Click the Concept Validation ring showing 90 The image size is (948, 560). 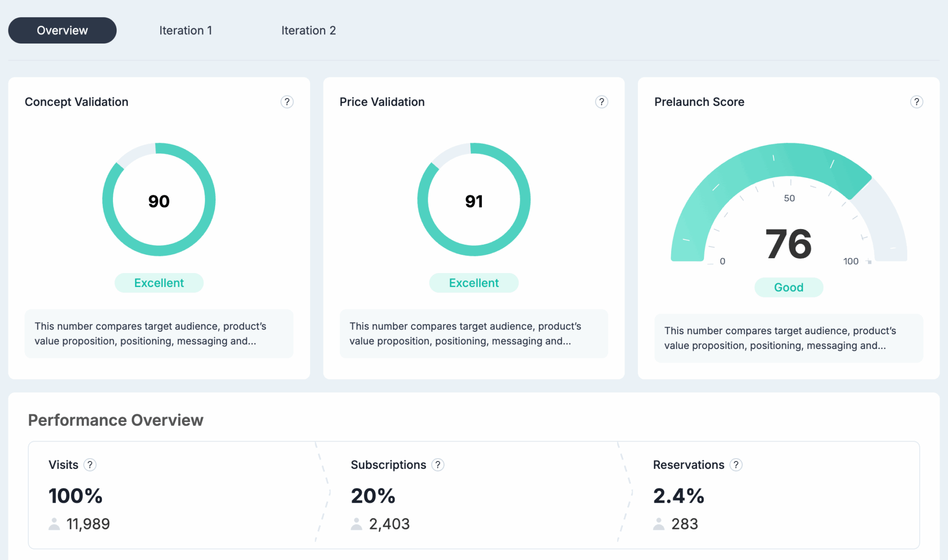coord(159,200)
